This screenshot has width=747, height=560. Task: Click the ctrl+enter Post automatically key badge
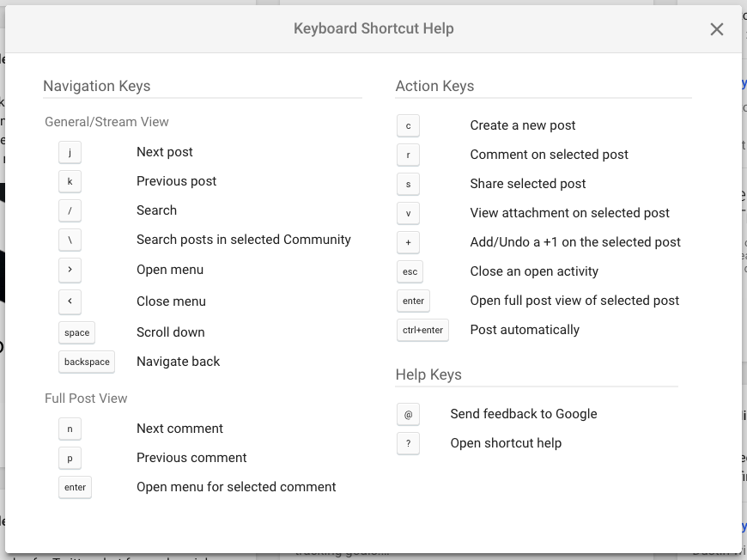(422, 330)
